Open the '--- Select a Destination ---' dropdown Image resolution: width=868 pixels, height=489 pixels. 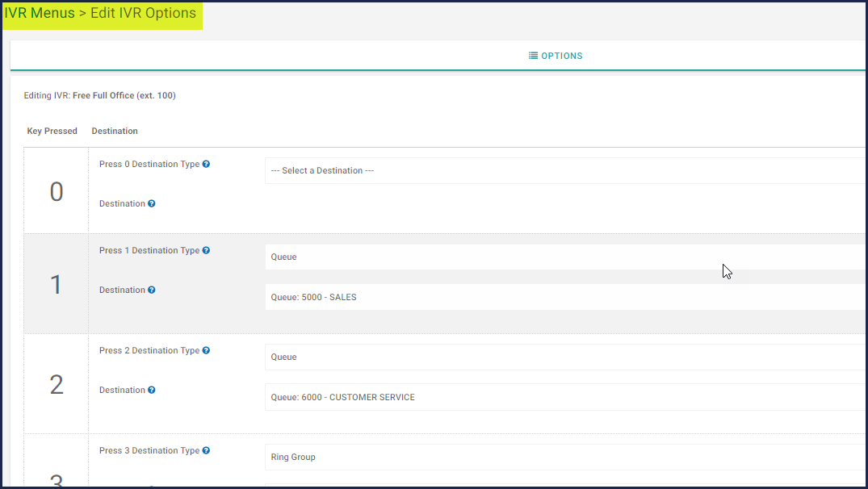click(x=565, y=171)
